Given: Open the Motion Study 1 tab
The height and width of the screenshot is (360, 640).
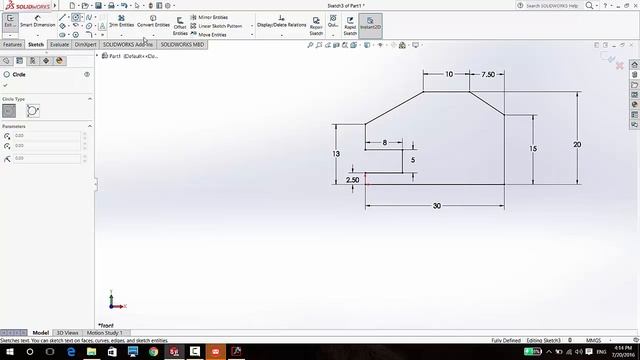Looking at the screenshot, I should [104, 333].
